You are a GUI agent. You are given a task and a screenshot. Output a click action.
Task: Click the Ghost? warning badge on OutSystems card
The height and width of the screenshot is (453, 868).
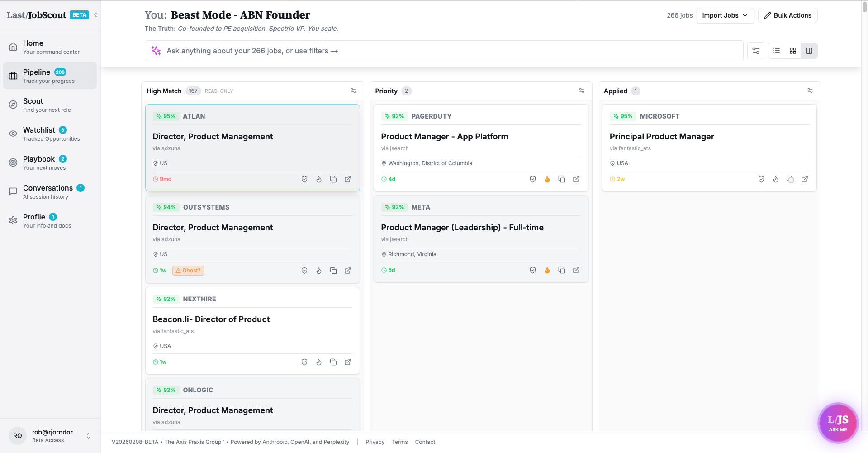pos(188,270)
